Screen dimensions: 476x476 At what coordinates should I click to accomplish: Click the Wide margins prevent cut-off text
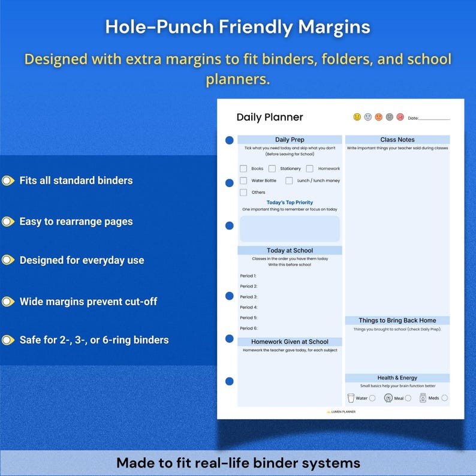(x=88, y=302)
